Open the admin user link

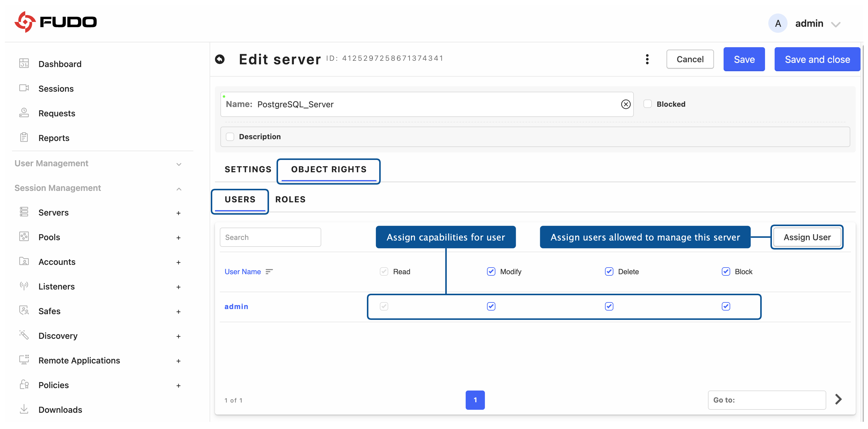tap(236, 306)
